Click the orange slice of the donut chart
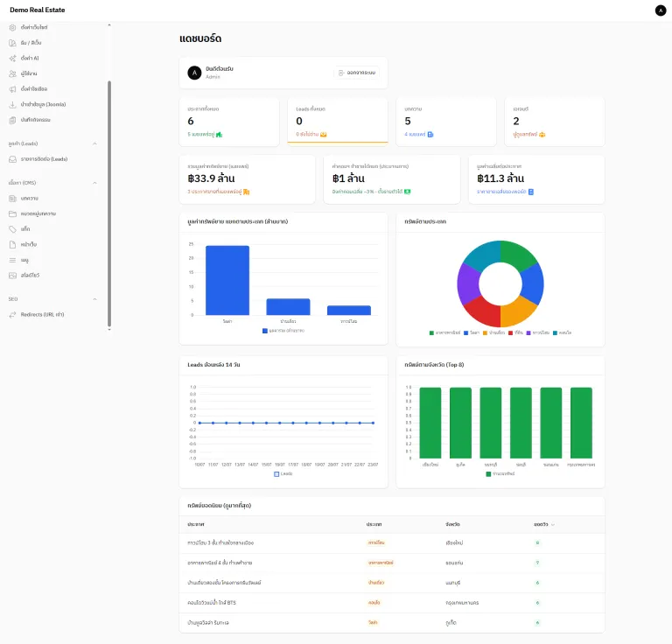The height and width of the screenshot is (644, 672). click(518, 311)
